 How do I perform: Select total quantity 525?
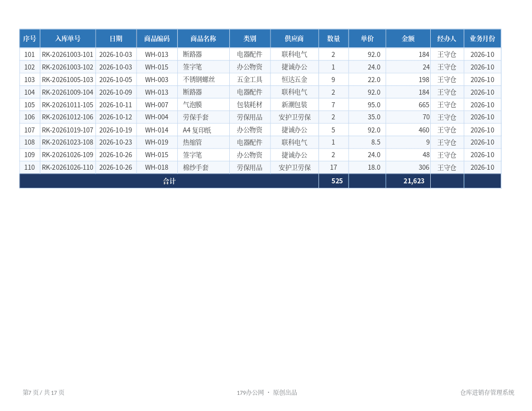337,181
